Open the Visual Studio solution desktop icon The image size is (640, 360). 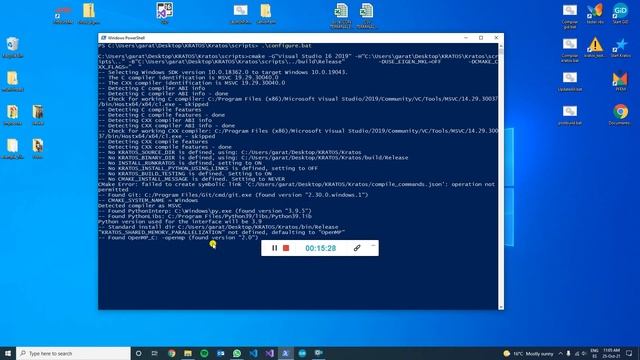tap(164, 13)
